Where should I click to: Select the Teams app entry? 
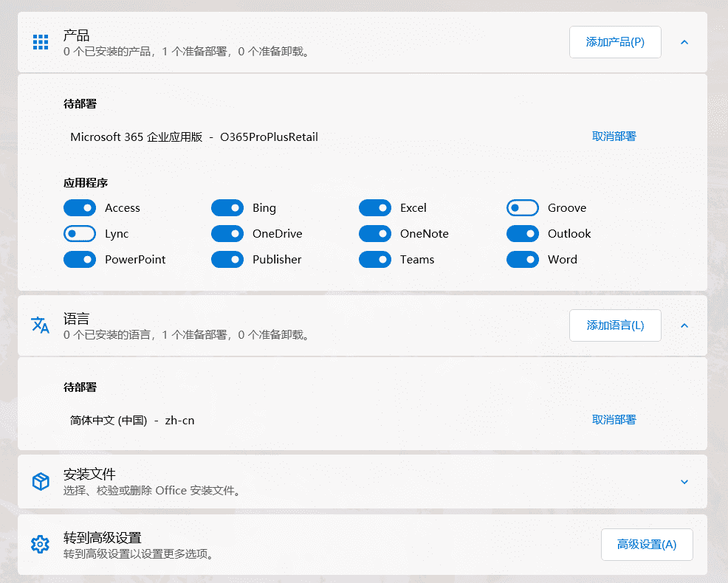point(375,259)
